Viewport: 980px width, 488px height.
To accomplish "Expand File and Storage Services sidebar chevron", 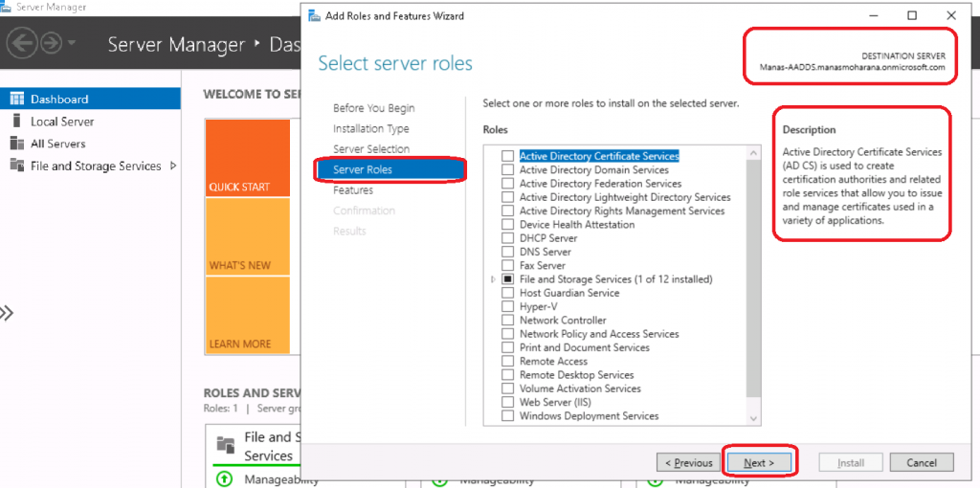I will (173, 166).
